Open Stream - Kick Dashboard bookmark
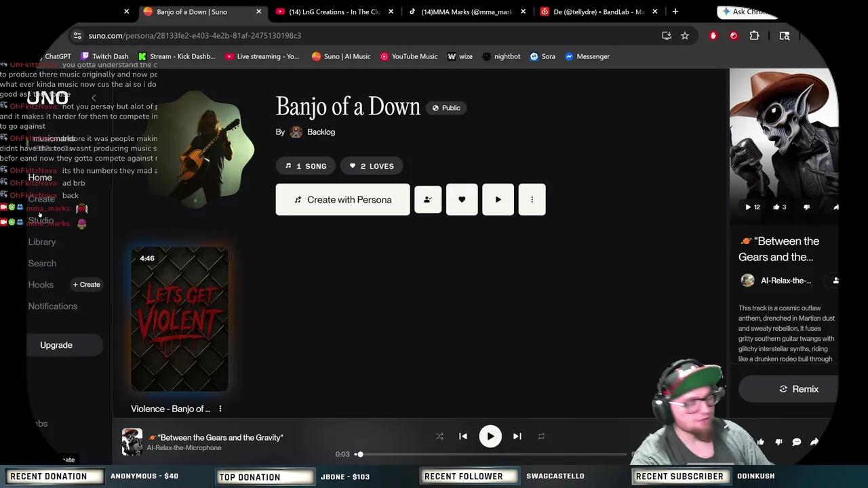The width and height of the screenshot is (868, 488). pyautogui.click(x=176, y=57)
